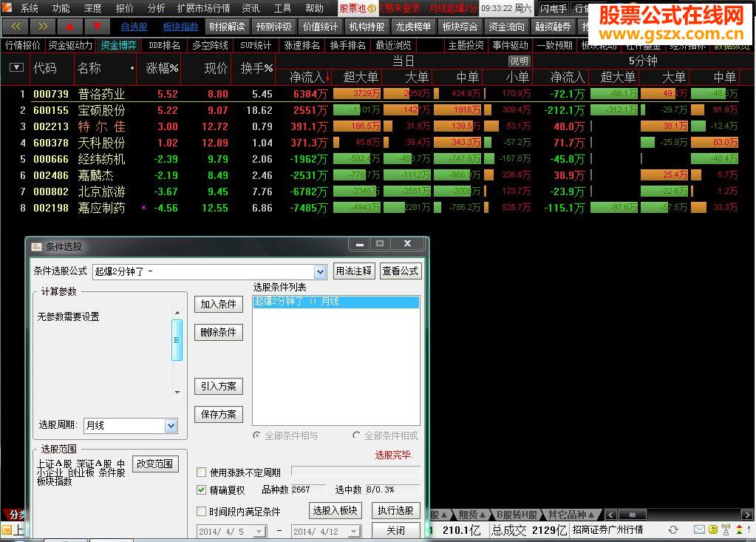Screen dimensions: 756x542
Task: Click the 引入方案 button
Action: coord(219,386)
